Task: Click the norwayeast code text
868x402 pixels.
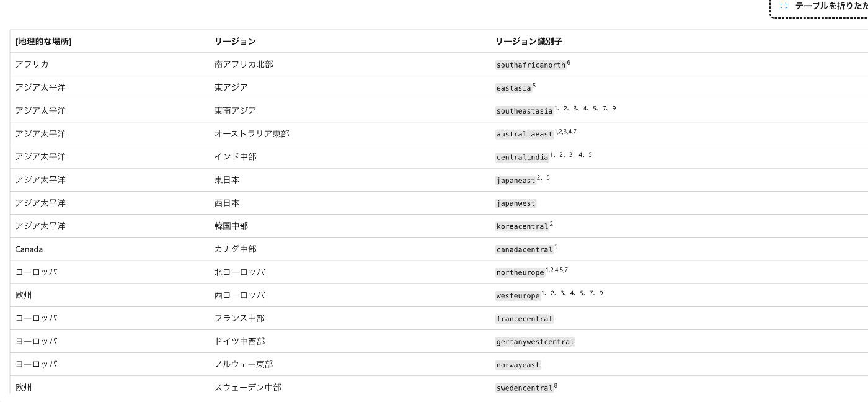Action: click(x=518, y=365)
